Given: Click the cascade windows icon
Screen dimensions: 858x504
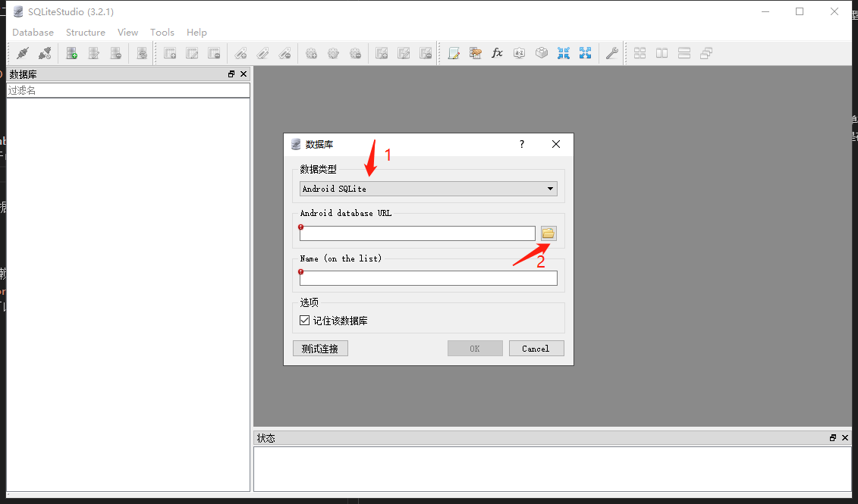Looking at the screenshot, I should [706, 53].
